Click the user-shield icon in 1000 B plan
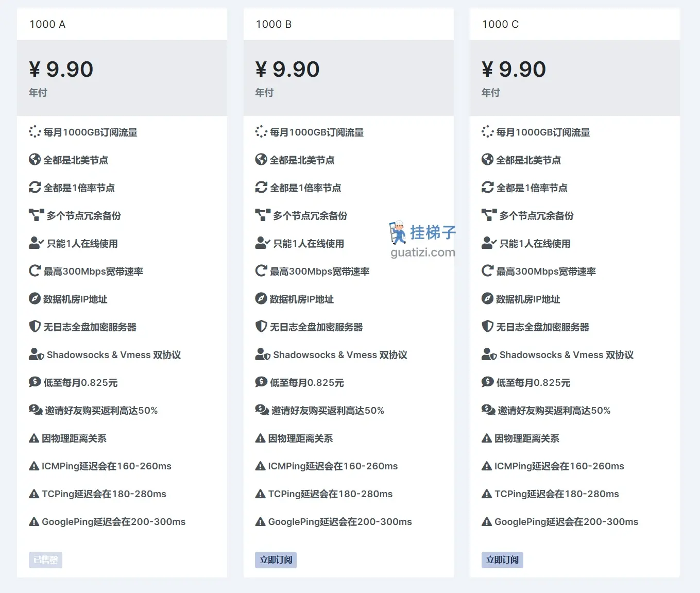Image resolution: width=700 pixels, height=593 pixels. pos(262,354)
